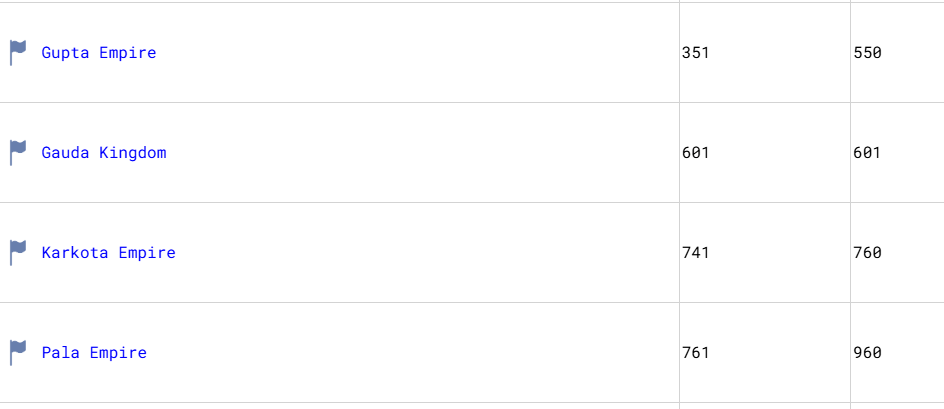Select Gupta Empire end year 550
This screenshot has height=409, width=944.
pos(867,53)
